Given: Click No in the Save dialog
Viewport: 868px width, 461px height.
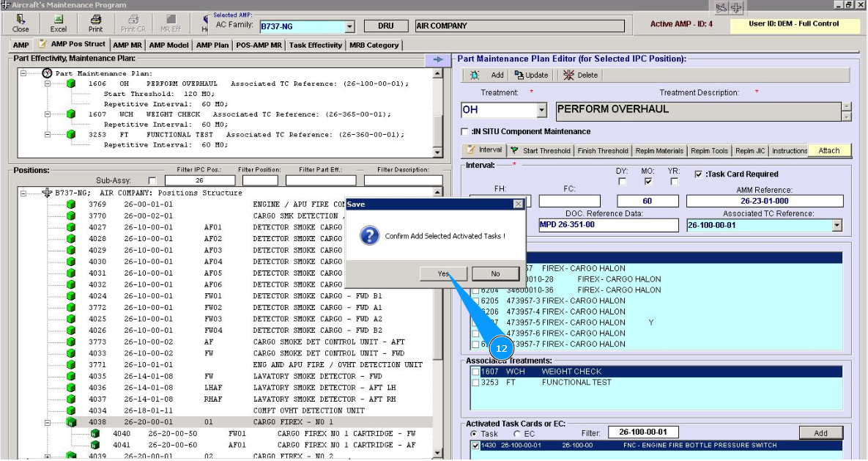Looking at the screenshot, I should pyautogui.click(x=495, y=273).
